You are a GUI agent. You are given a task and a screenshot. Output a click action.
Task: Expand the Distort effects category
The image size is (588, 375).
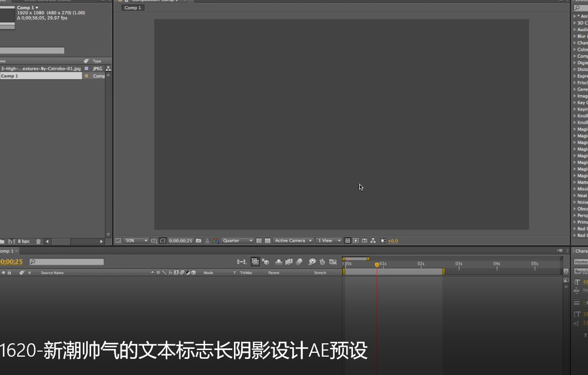tap(575, 69)
